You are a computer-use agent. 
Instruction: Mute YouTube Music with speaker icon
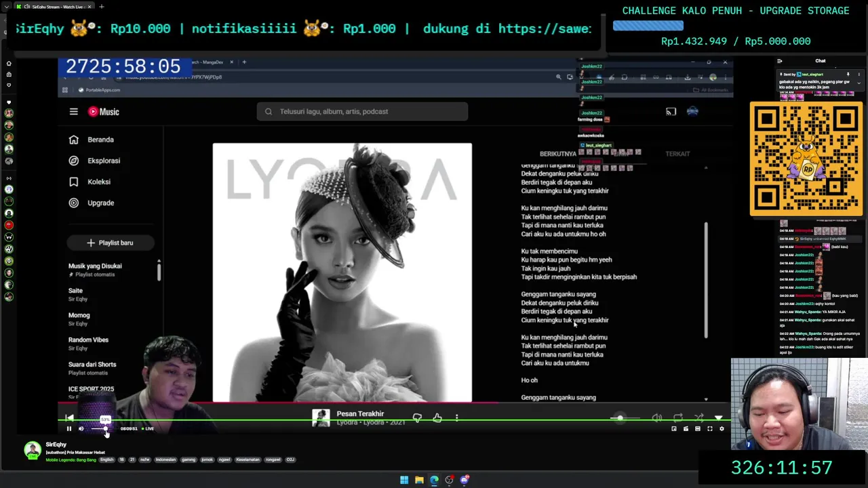[x=656, y=418]
